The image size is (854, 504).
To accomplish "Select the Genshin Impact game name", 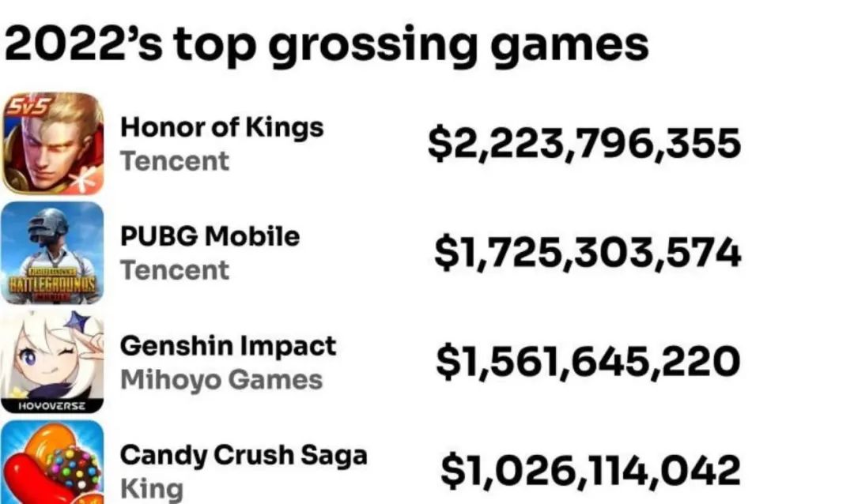I will pyautogui.click(x=228, y=346).
